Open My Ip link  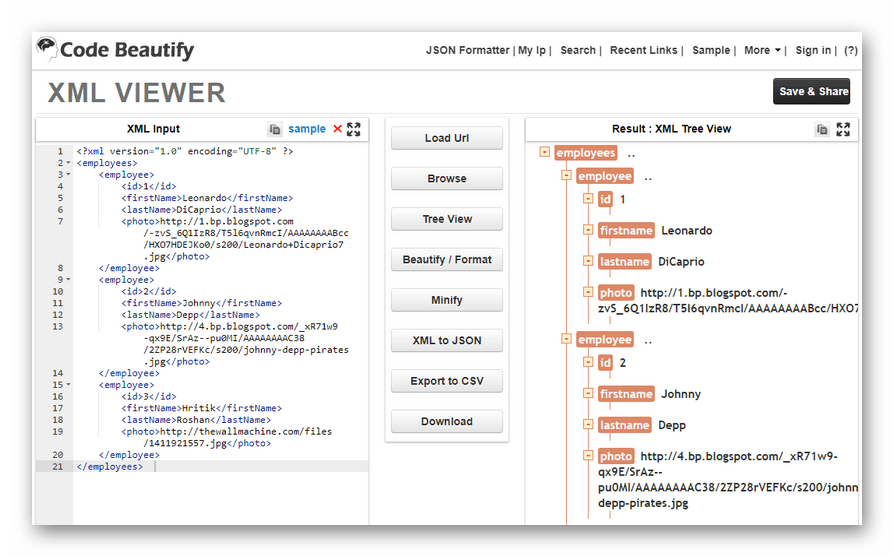pyautogui.click(x=532, y=50)
